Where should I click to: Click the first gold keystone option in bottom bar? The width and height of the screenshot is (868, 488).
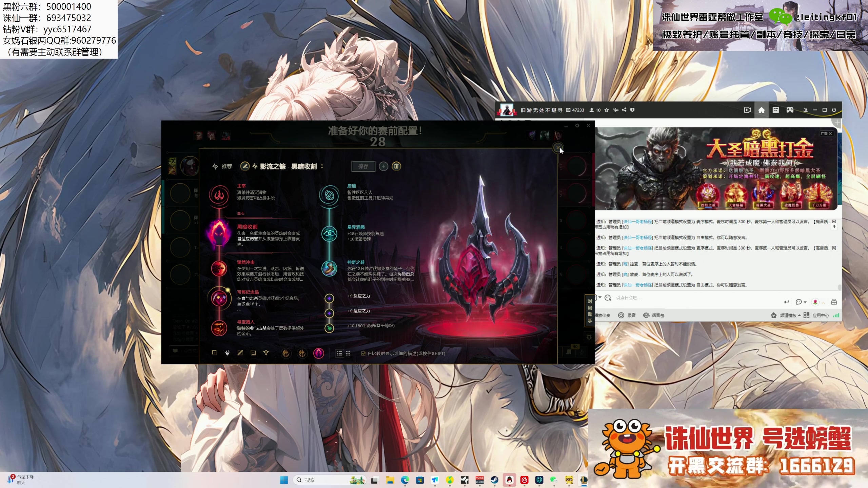click(x=286, y=353)
